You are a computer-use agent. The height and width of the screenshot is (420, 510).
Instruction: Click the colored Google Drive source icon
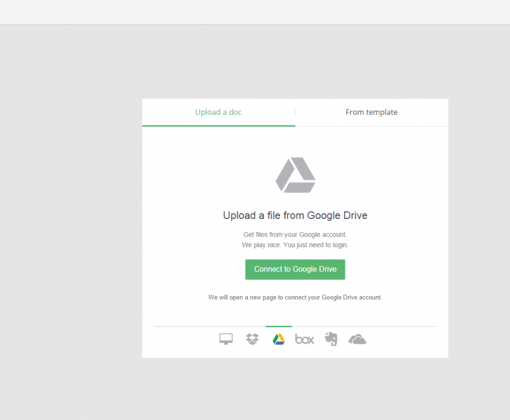click(278, 339)
